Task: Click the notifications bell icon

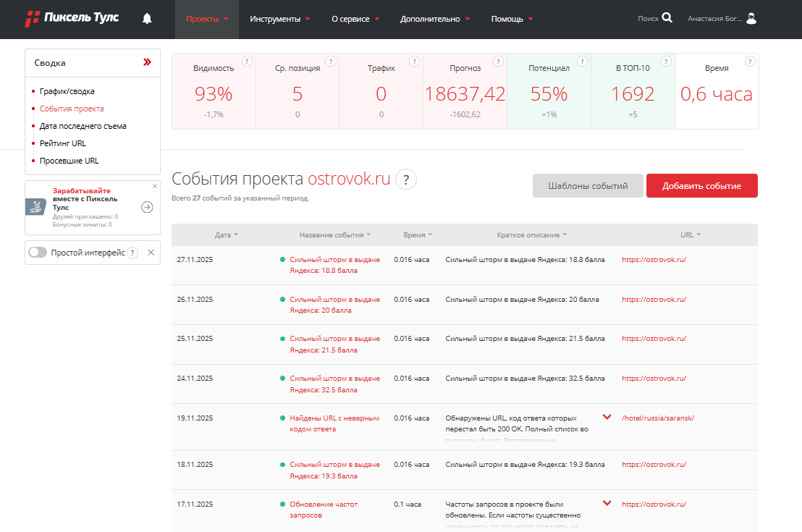Action: [x=148, y=19]
